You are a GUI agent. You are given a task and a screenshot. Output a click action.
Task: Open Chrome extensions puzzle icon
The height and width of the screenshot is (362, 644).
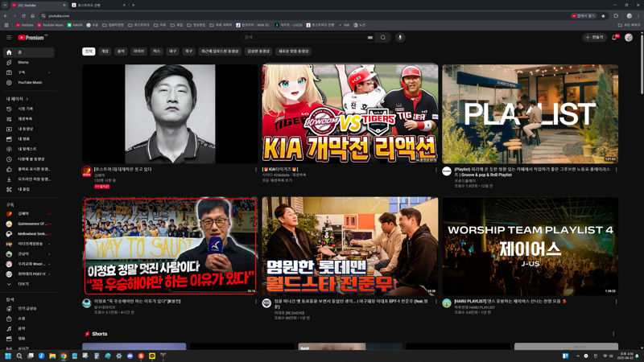tap(616, 15)
